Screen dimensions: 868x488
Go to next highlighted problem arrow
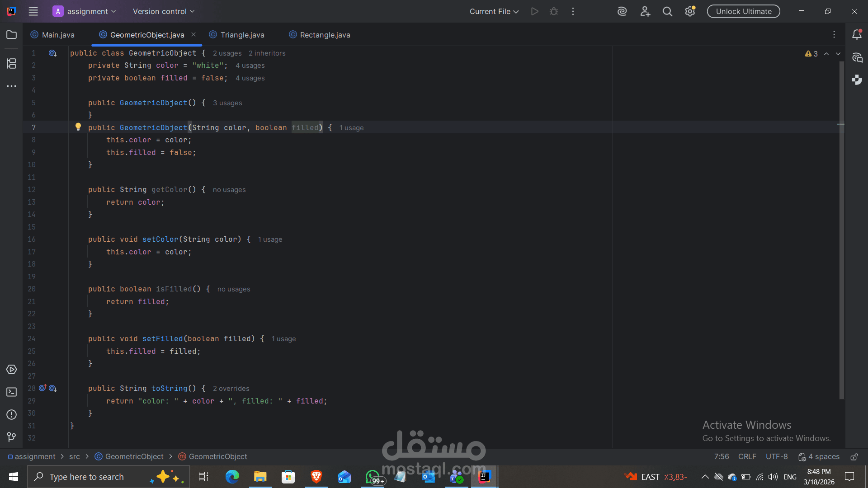point(838,54)
